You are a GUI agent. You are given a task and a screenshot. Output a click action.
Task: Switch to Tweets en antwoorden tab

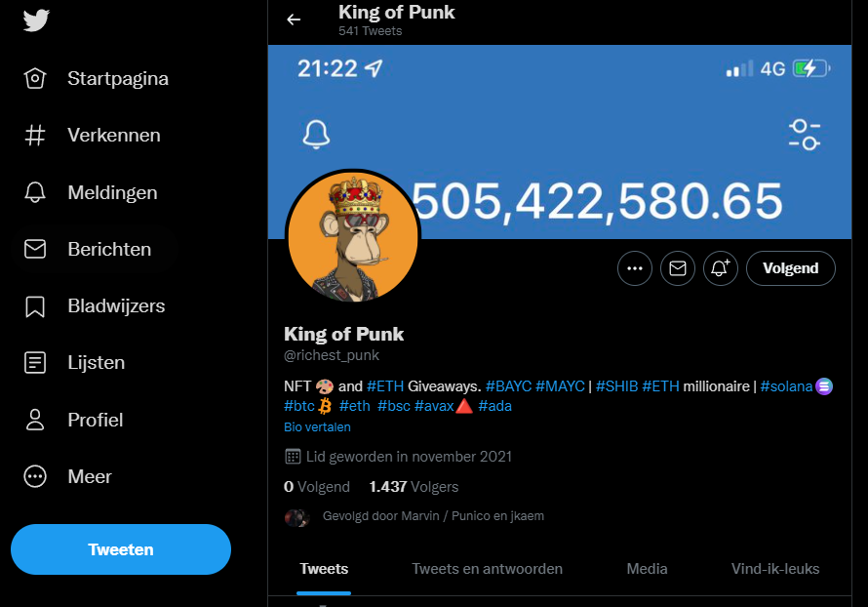pos(487,569)
